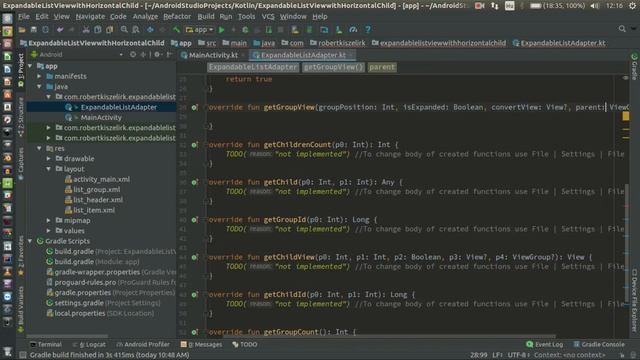Viewport: 640px width, 360px height.
Task: Run the app with green play icon
Action: [222, 30]
